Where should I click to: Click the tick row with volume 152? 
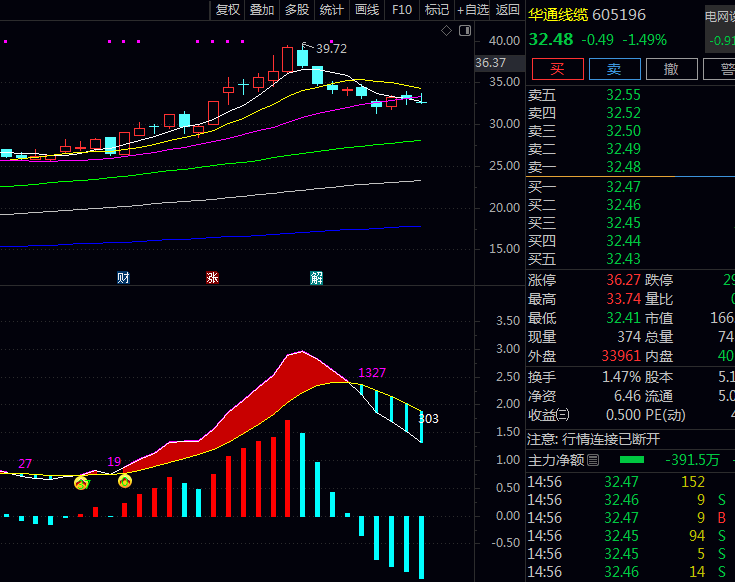pos(631,482)
